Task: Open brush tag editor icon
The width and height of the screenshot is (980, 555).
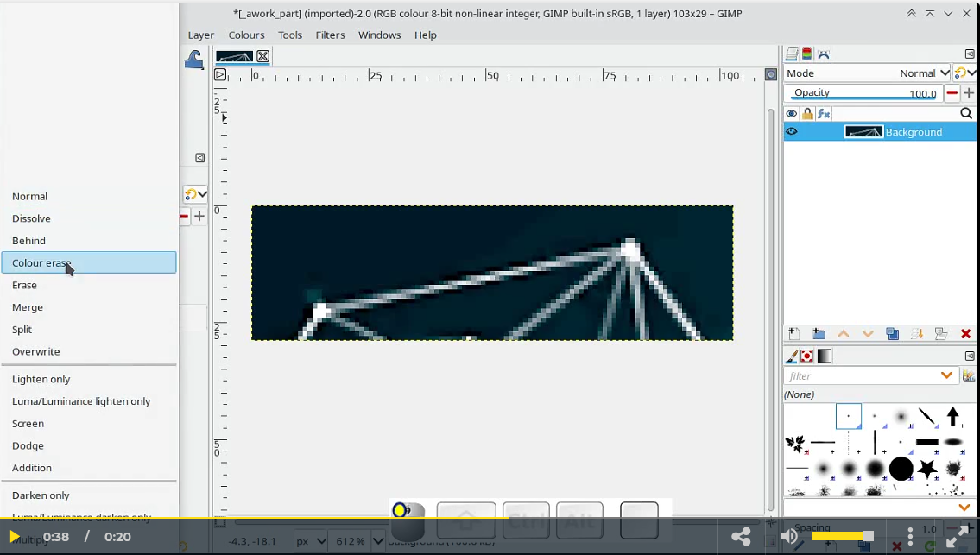Action: tap(969, 375)
